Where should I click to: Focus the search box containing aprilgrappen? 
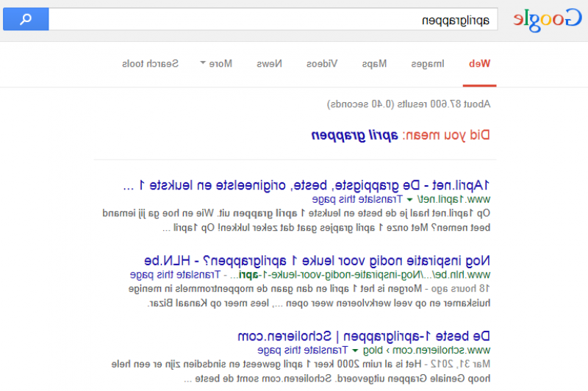click(x=272, y=20)
